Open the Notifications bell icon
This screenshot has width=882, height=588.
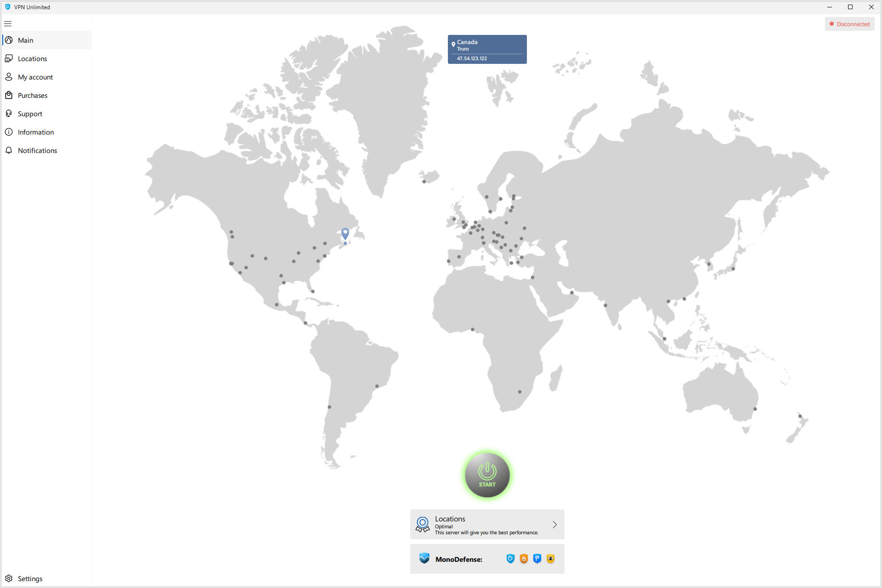9,150
